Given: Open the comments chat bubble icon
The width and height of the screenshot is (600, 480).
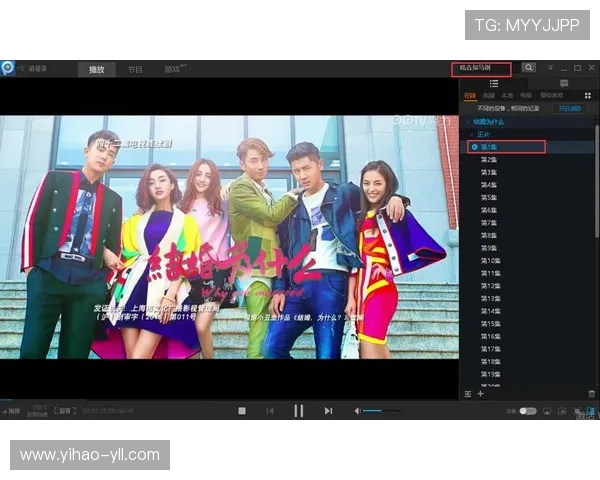Looking at the screenshot, I should (x=564, y=83).
